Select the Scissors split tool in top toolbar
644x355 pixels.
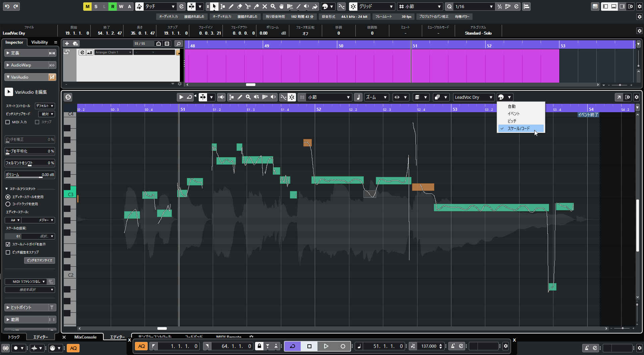pos(248,6)
